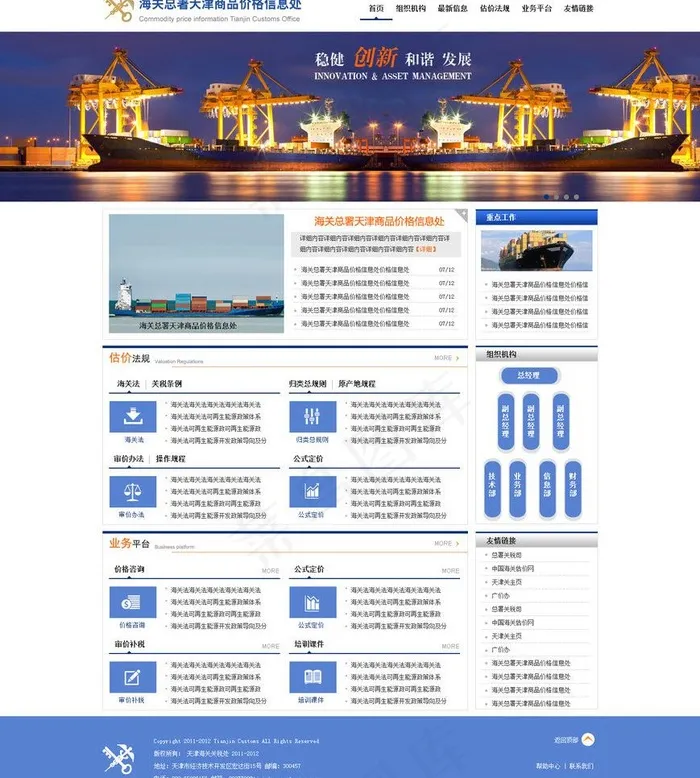Click the 重点工作 panel header

(x=537, y=217)
